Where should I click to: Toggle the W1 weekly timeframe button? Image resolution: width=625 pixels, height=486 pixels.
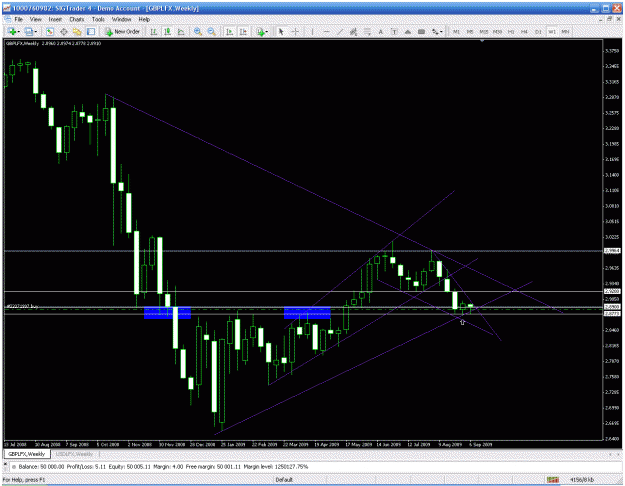pyautogui.click(x=552, y=31)
